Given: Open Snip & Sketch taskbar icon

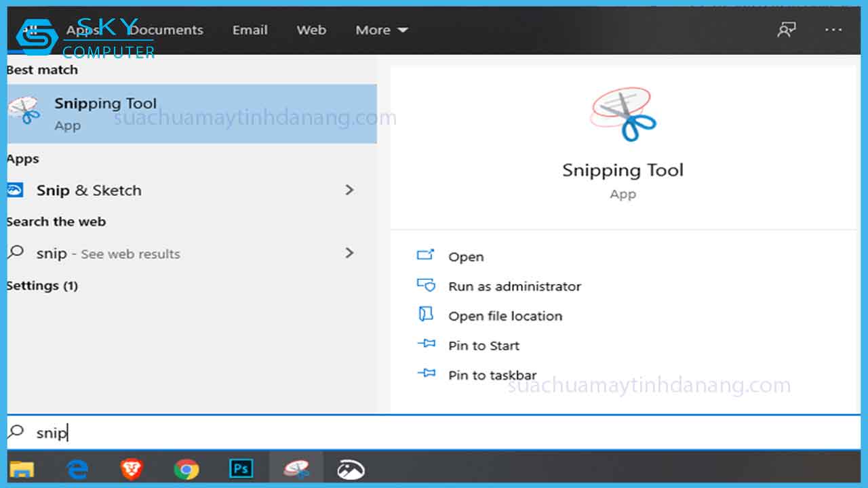Looking at the screenshot, I should point(351,469).
